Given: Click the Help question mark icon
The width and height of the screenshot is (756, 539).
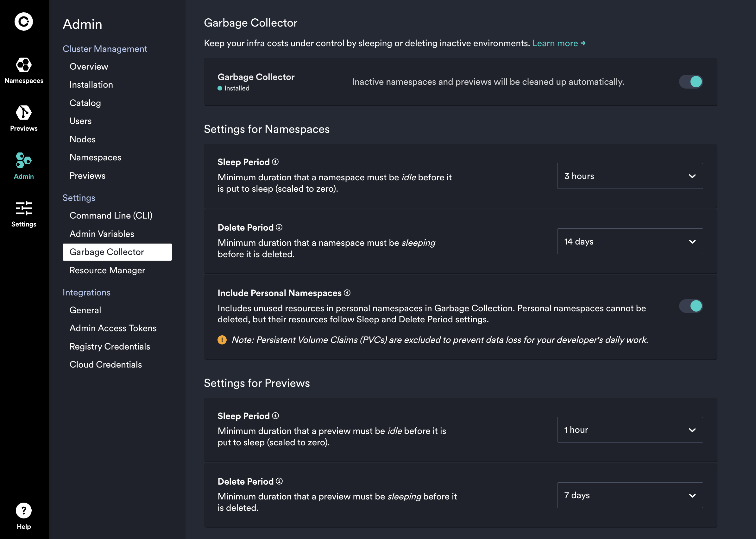Looking at the screenshot, I should point(23,511).
